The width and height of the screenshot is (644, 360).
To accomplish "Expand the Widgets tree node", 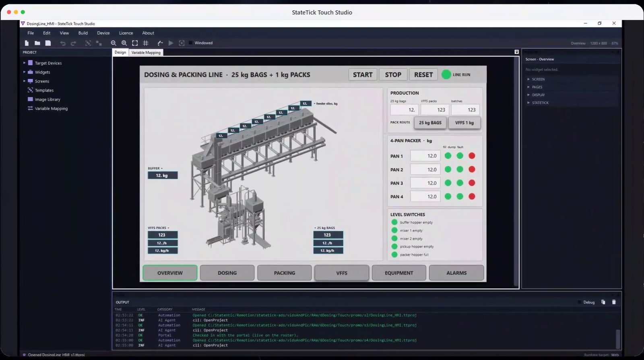I will click(24, 72).
